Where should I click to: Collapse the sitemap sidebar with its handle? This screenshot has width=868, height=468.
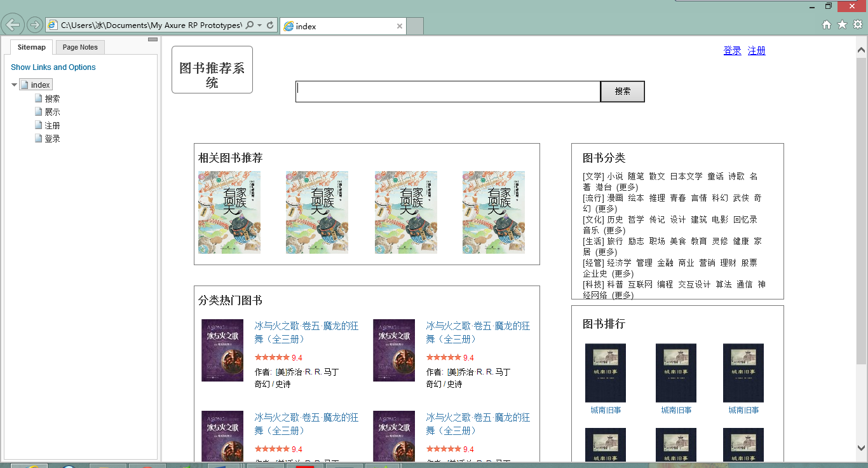[x=153, y=39]
